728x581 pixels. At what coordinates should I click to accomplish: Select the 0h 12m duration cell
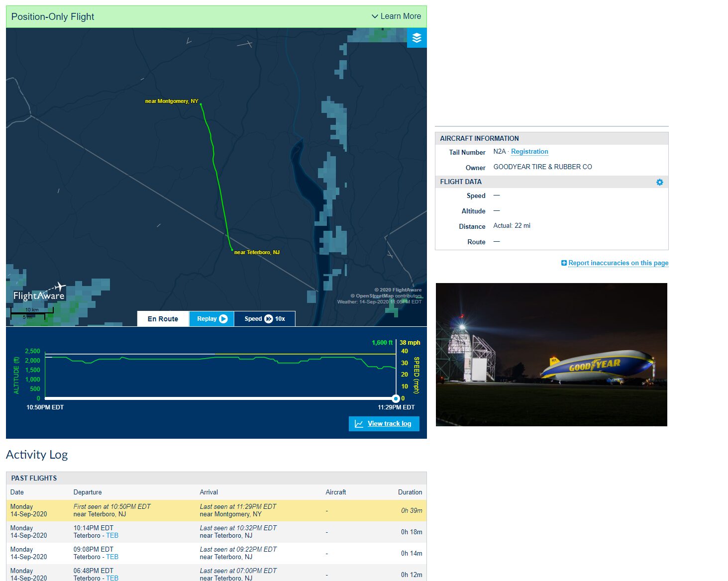(x=412, y=575)
